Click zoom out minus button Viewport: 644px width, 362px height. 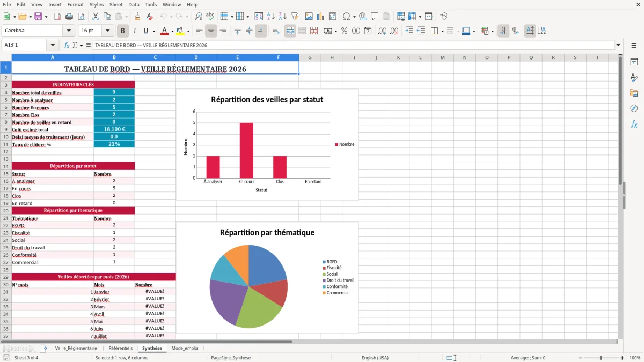[579, 358]
